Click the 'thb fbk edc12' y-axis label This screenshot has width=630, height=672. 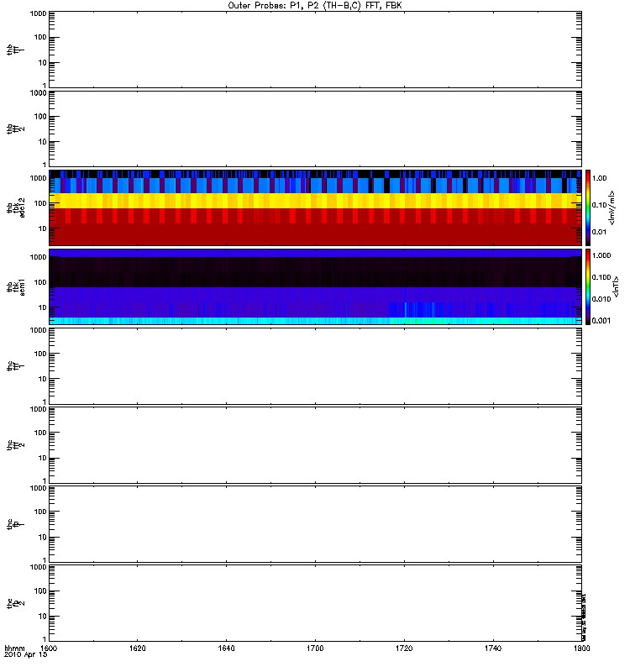click(16, 207)
